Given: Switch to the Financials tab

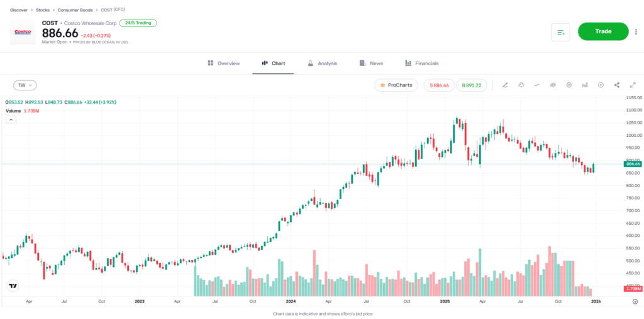Looking at the screenshot, I should [x=421, y=63].
